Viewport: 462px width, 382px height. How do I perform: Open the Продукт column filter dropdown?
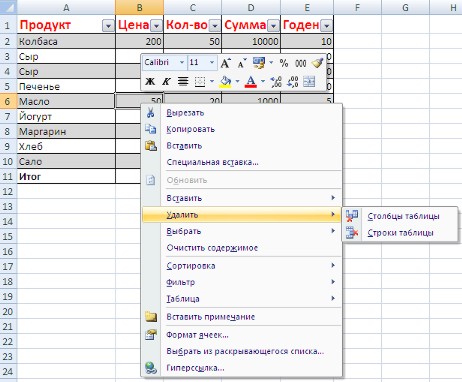(108, 26)
